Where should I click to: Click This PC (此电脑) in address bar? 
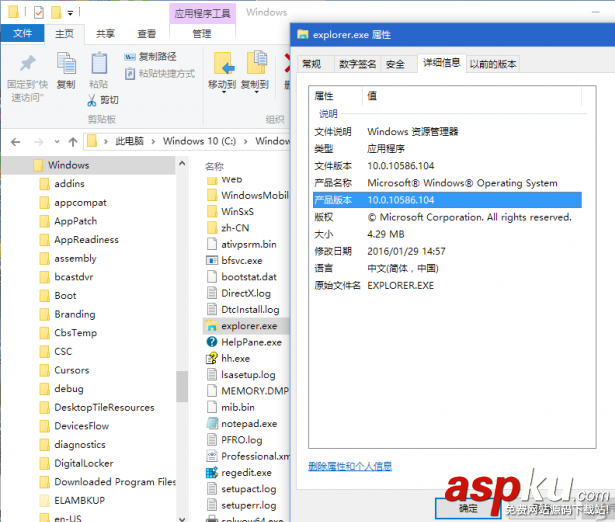point(129,141)
